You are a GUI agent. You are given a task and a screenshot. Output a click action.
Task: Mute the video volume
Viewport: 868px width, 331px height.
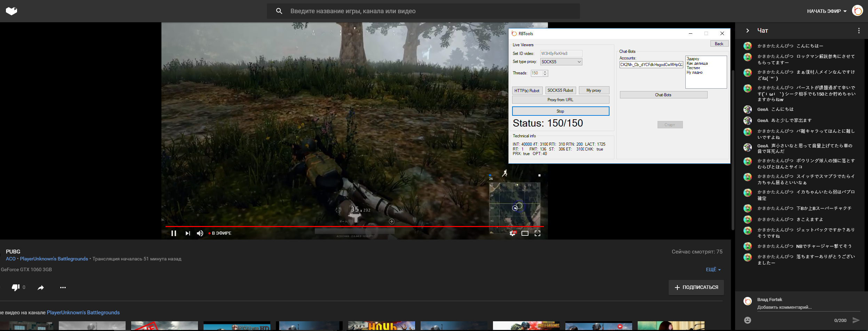pyautogui.click(x=200, y=233)
